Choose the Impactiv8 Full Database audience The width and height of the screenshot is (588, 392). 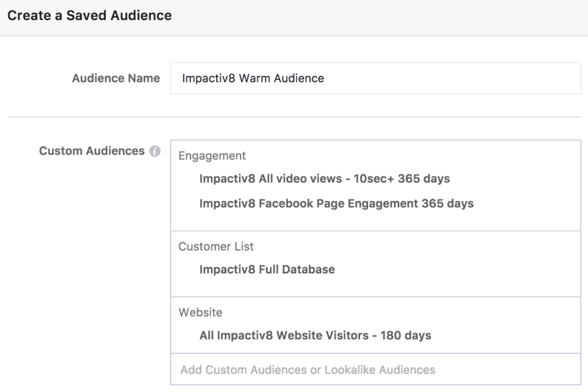[266, 269]
